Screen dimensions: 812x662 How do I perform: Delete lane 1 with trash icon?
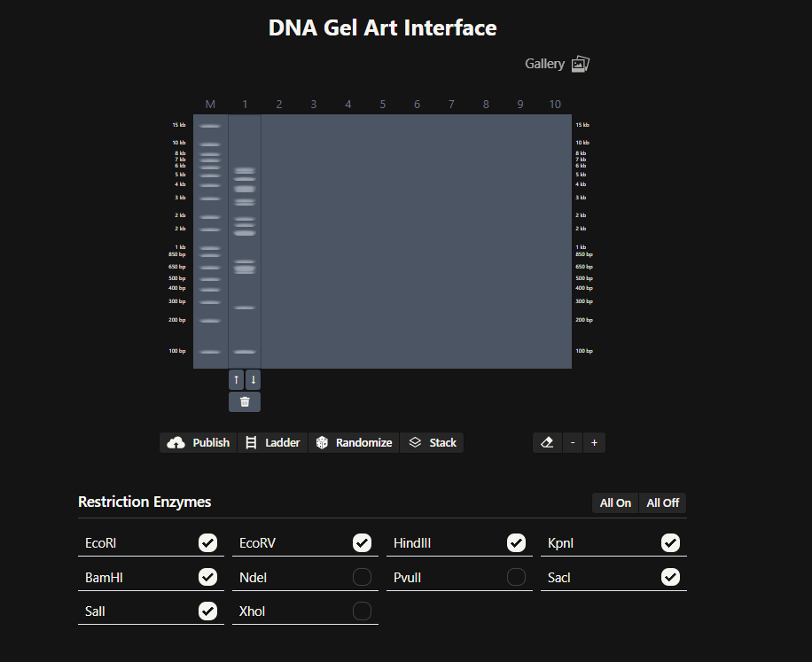tap(245, 402)
